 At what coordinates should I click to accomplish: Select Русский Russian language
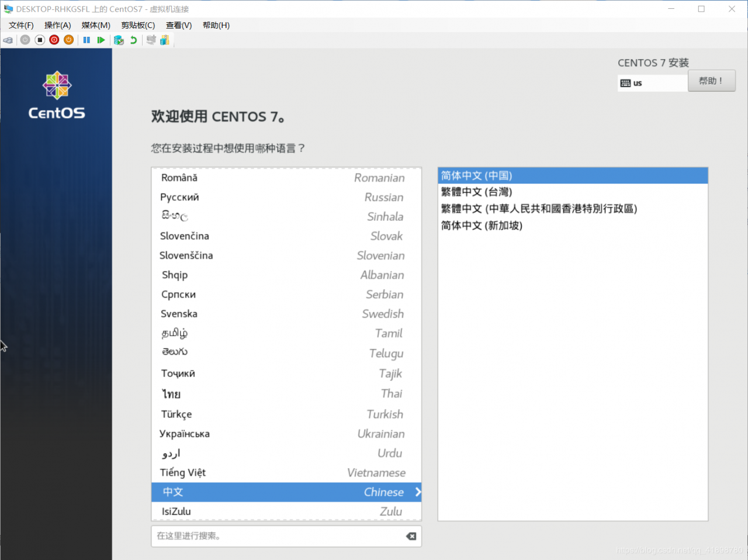[x=286, y=197]
